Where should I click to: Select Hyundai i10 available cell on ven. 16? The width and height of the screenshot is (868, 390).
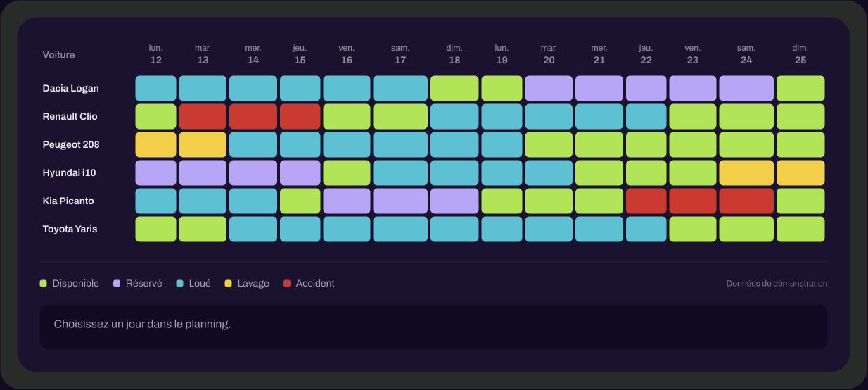click(x=347, y=173)
